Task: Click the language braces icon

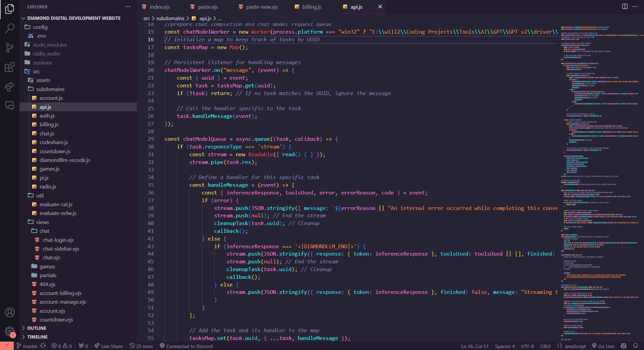Action: [559, 346]
